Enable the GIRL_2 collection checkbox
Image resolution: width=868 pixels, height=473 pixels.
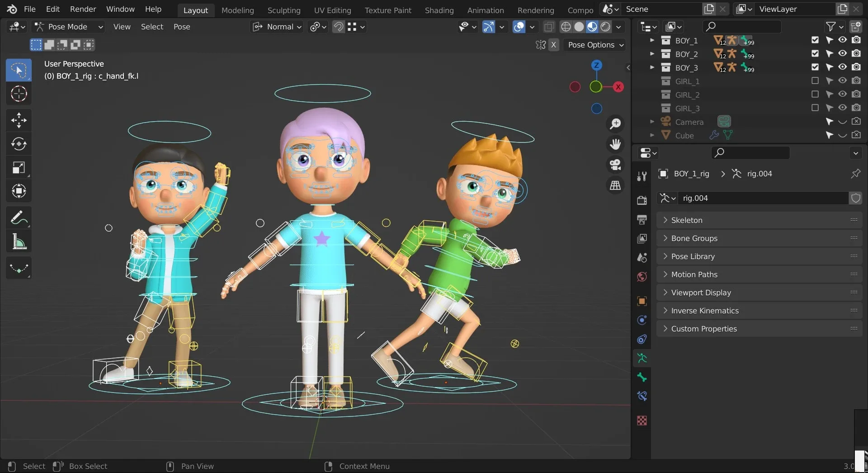(x=815, y=94)
